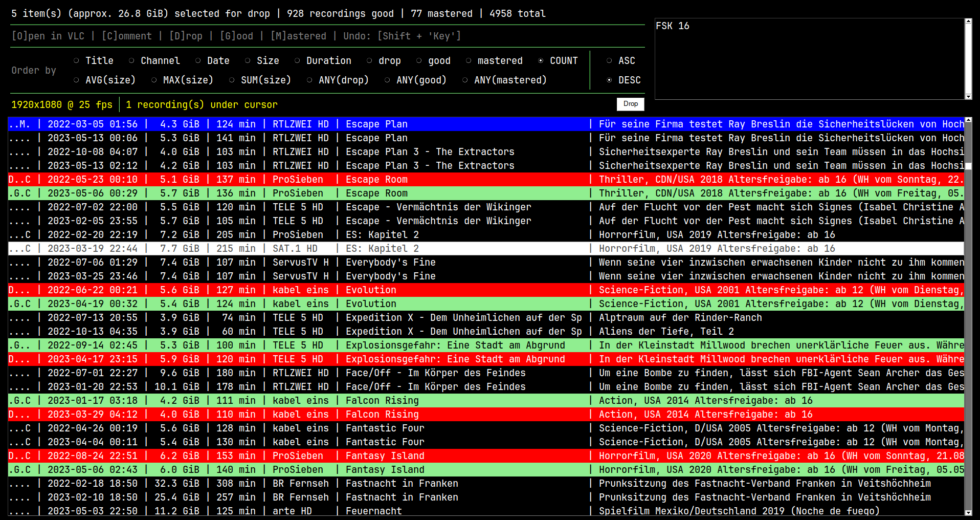The height and width of the screenshot is (520, 980).
Task: Select the Size order radio button
Action: pyautogui.click(x=248, y=60)
